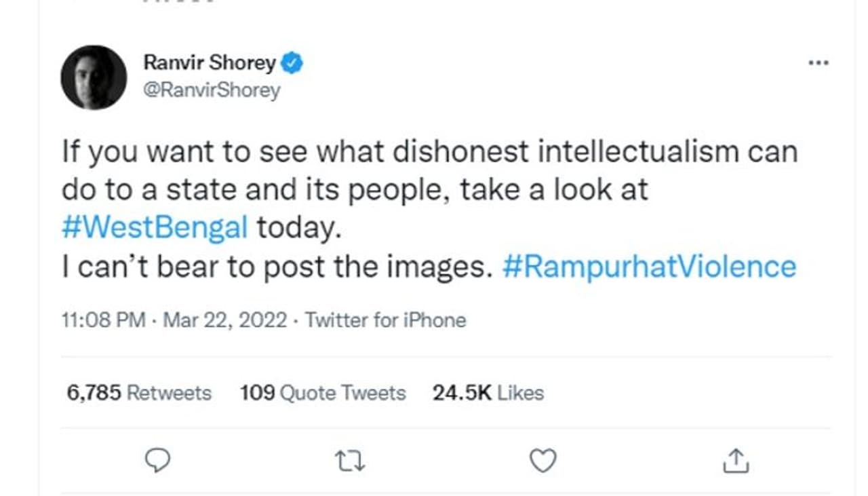The image size is (868, 496).
Task: Click the 11:08 PM time link
Action: point(104,320)
